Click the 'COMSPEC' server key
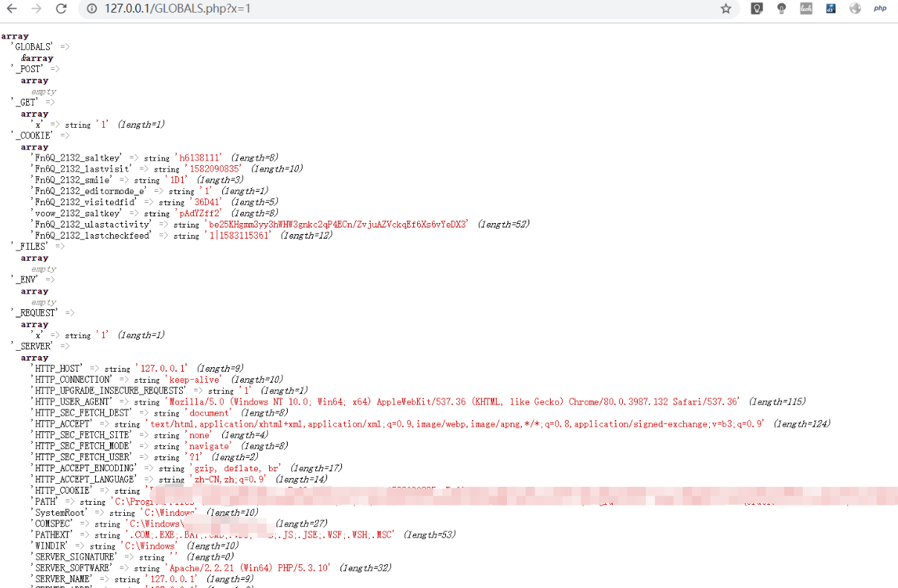 pos(53,524)
